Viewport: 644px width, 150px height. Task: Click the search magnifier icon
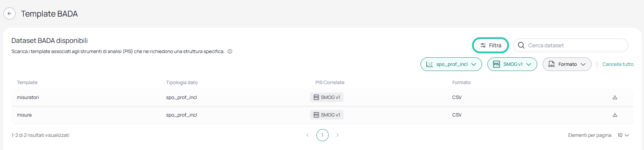tap(521, 45)
